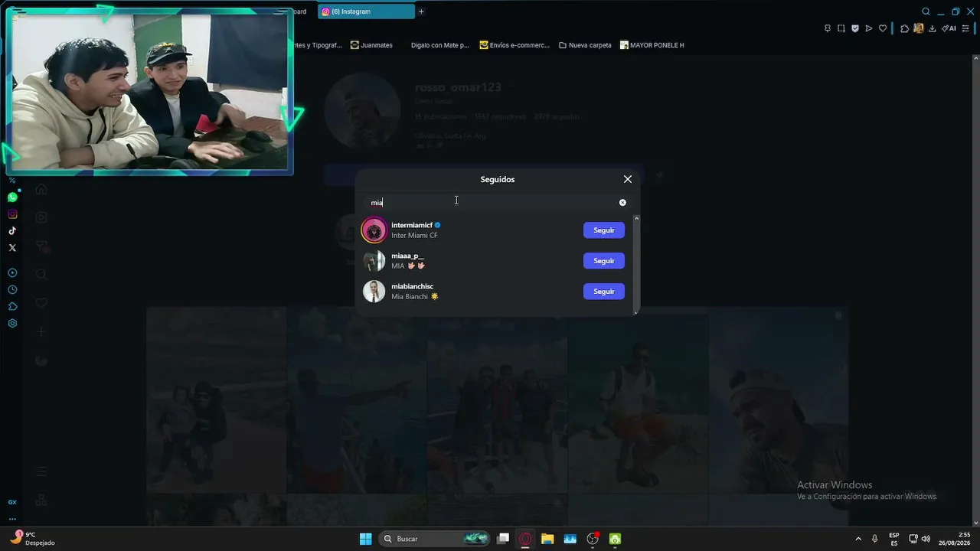Clear the Seguidos search text
This screenshot has width=980, height=551.
(622, 203)
